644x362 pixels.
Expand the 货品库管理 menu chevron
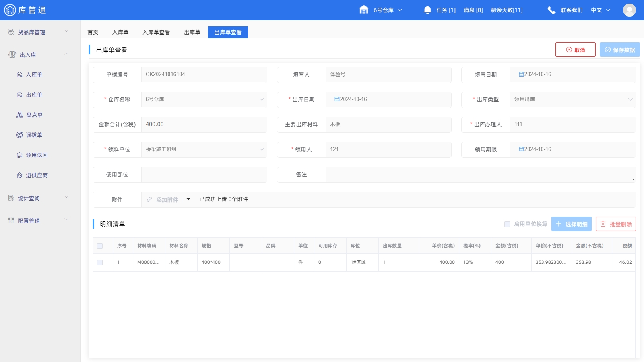[x=66, y=31]
